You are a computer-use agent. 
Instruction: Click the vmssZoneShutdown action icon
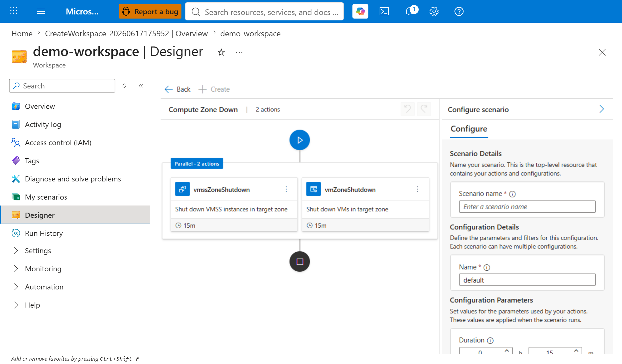(182, 189)
